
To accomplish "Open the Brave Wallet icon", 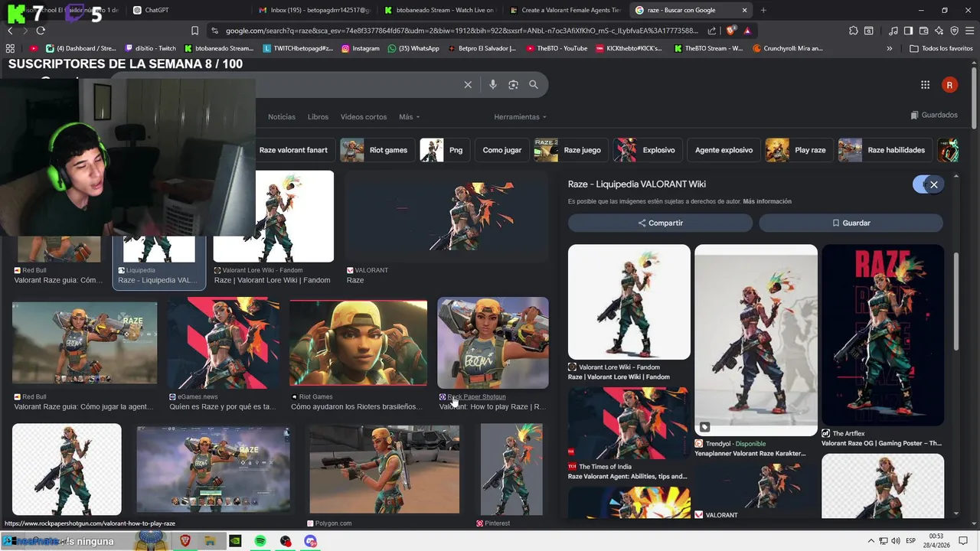I will tap(924, 31).
